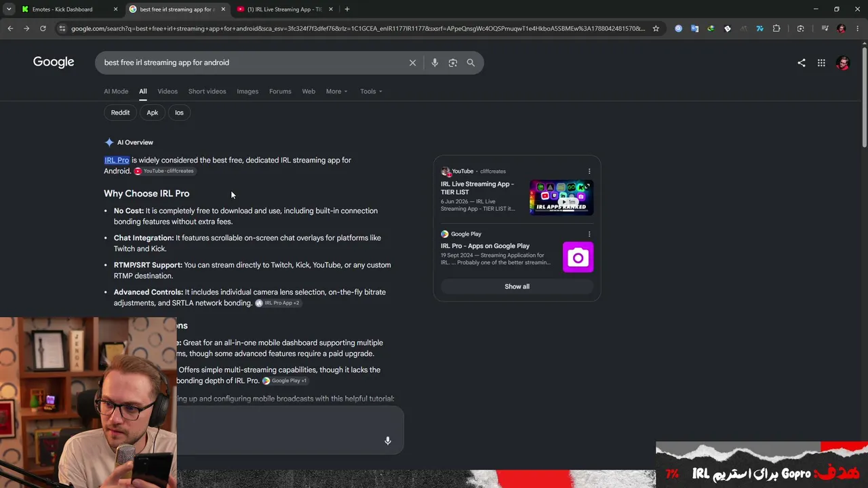Image resolution: width=868 pixels, height=488 pixels.
Task: Bookmark this page with the star icon
Action: [x=656, y=28]
